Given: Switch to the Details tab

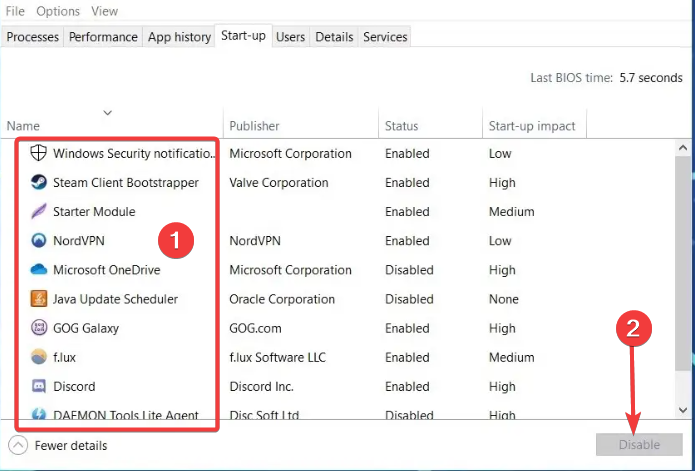Looking at the screenshot, I should click(x=334, y=37).
